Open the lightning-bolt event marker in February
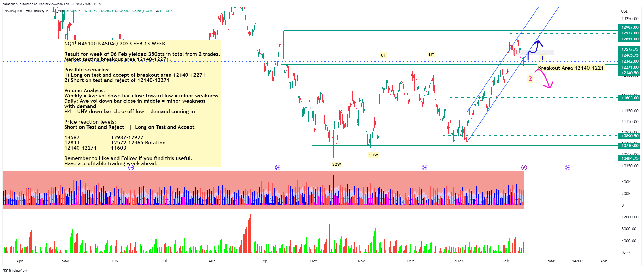Viewport: 644px width, 275px height. click(524, 167)
